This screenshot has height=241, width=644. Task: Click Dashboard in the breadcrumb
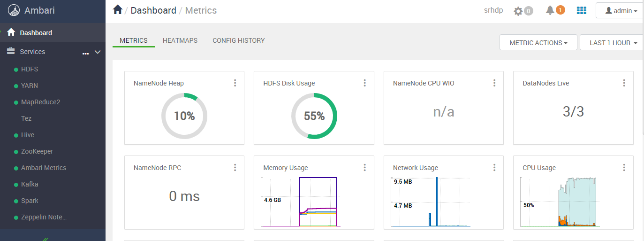(x=153, y=10)
